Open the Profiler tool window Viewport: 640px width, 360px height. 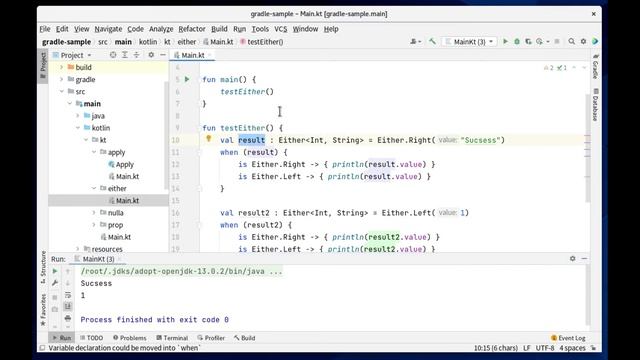click(211, 338)
